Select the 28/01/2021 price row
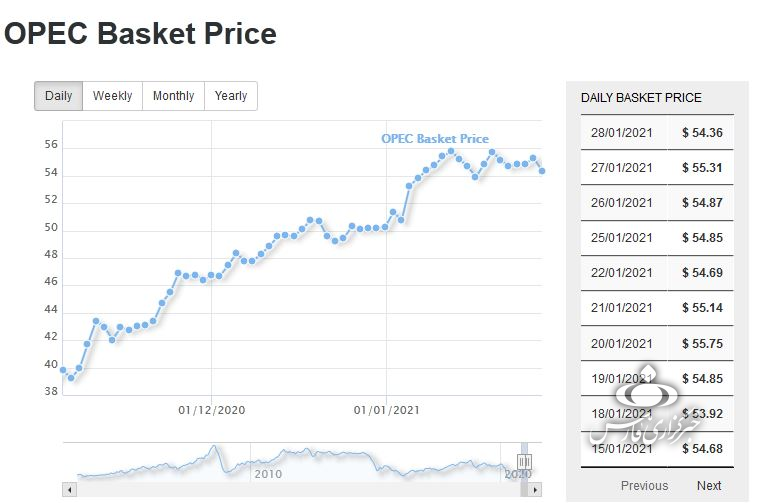 657,132
